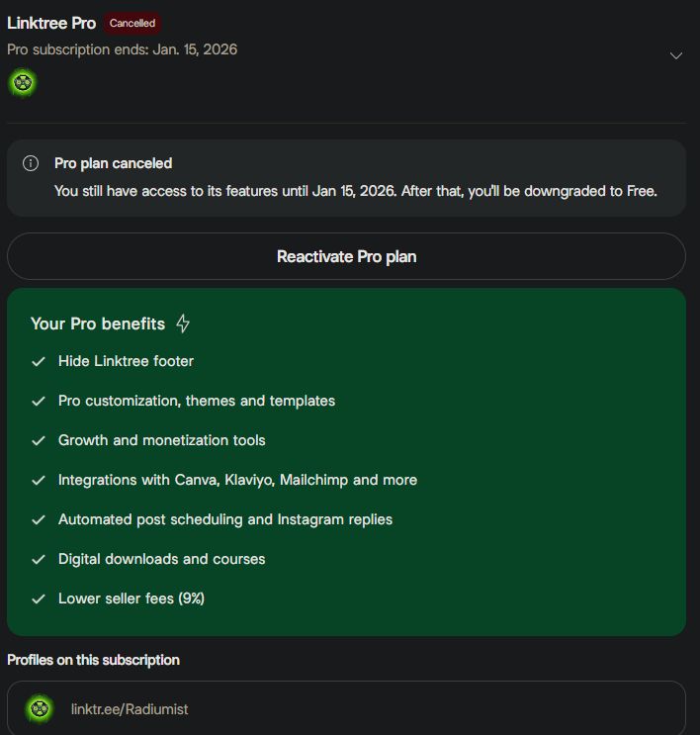Click the Pro subscription ends date text

click(122, 49)
